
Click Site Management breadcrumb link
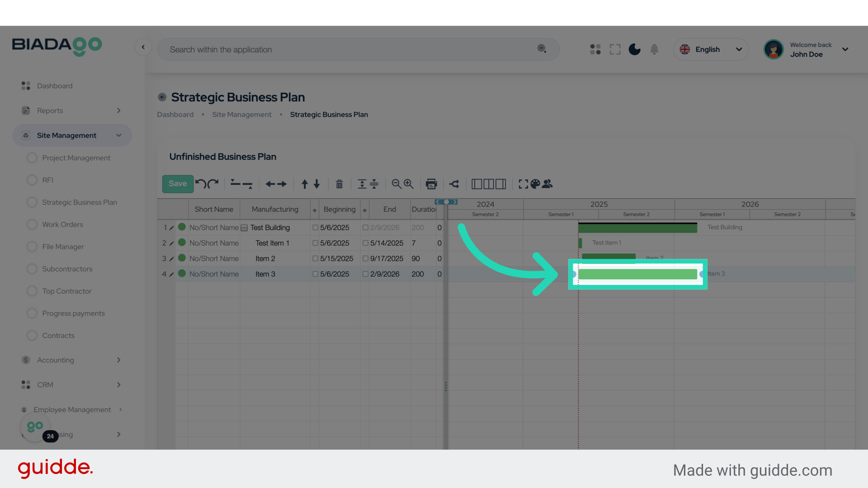tap(242, 115)
